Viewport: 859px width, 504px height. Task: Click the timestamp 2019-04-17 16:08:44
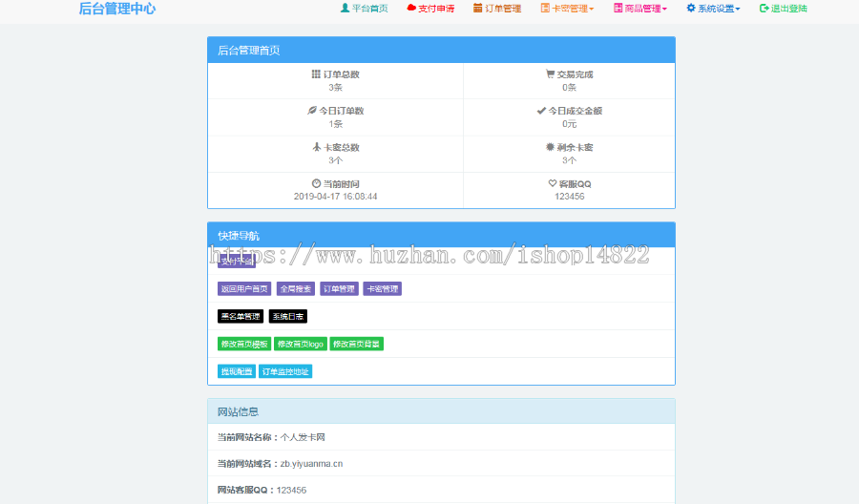point(335,196)
